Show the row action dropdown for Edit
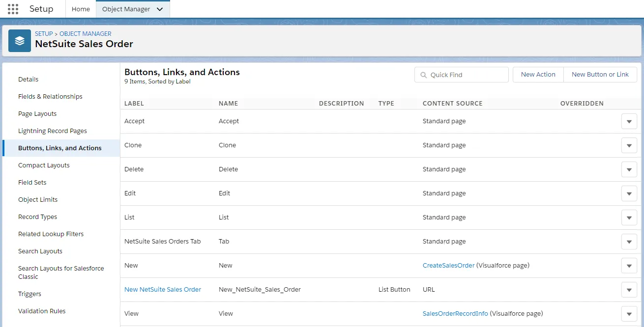This screenshot has height=327, width=644. 629,193
